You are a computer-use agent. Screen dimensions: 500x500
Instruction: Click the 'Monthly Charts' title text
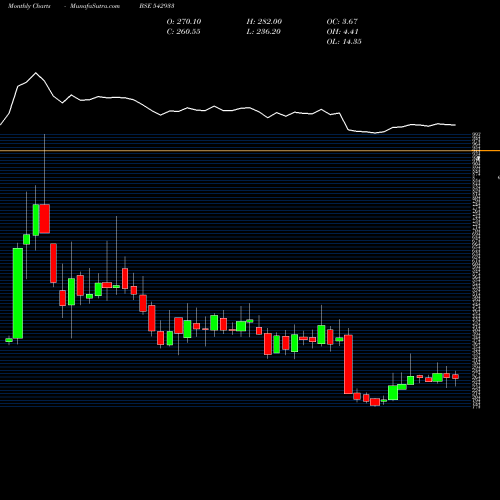point(29,6)
